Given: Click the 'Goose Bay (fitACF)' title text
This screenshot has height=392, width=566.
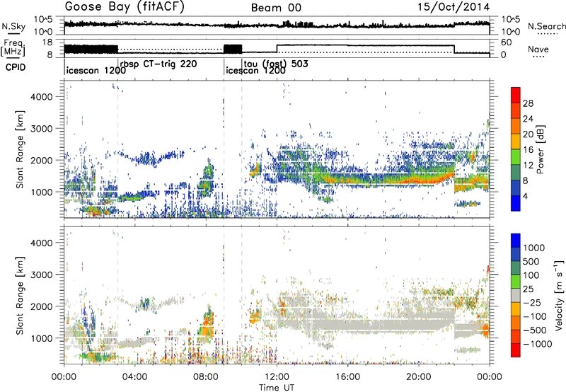Looking at the screenshot, I should tap(125, 7).
